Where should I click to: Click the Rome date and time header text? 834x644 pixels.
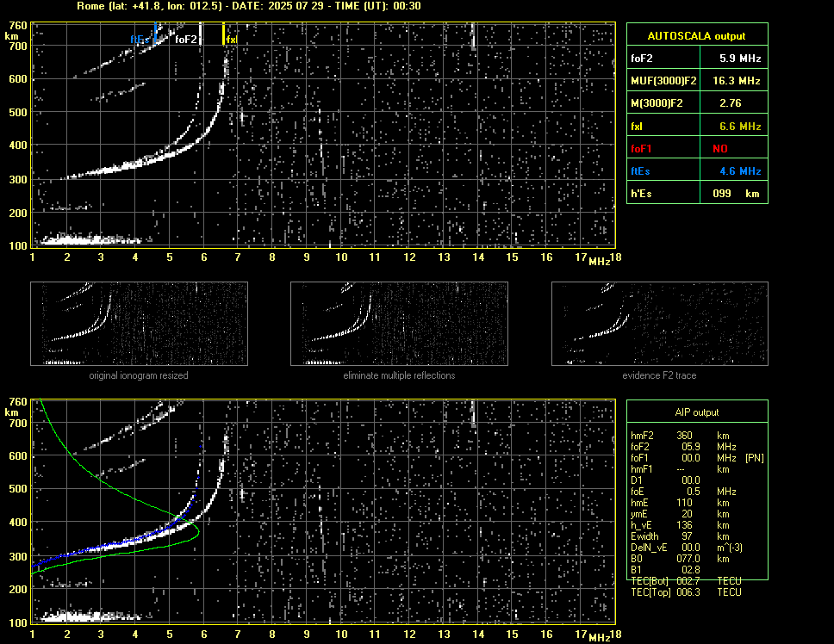249,6
